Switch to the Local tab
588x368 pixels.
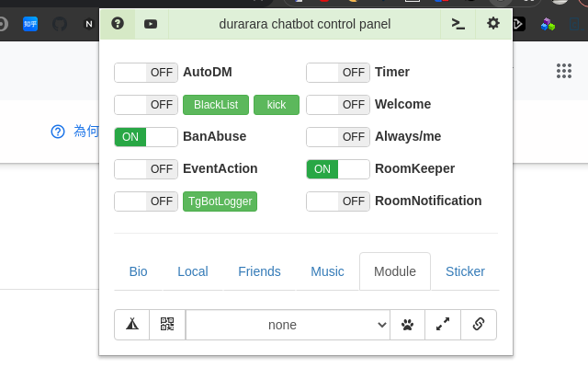[x=193, y=271]
